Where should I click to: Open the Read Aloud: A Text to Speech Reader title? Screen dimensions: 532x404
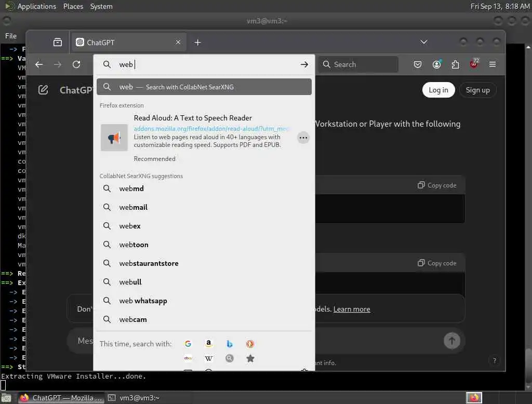point(193,118)
